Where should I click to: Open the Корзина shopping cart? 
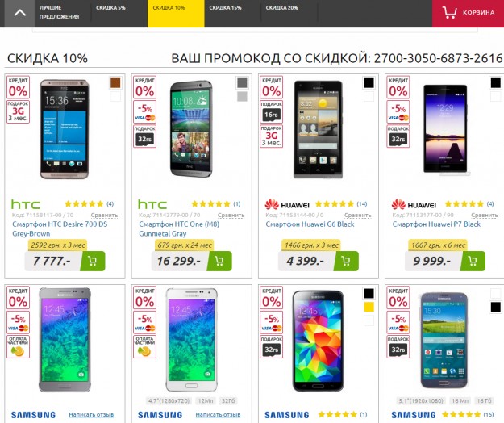[468, 13]
